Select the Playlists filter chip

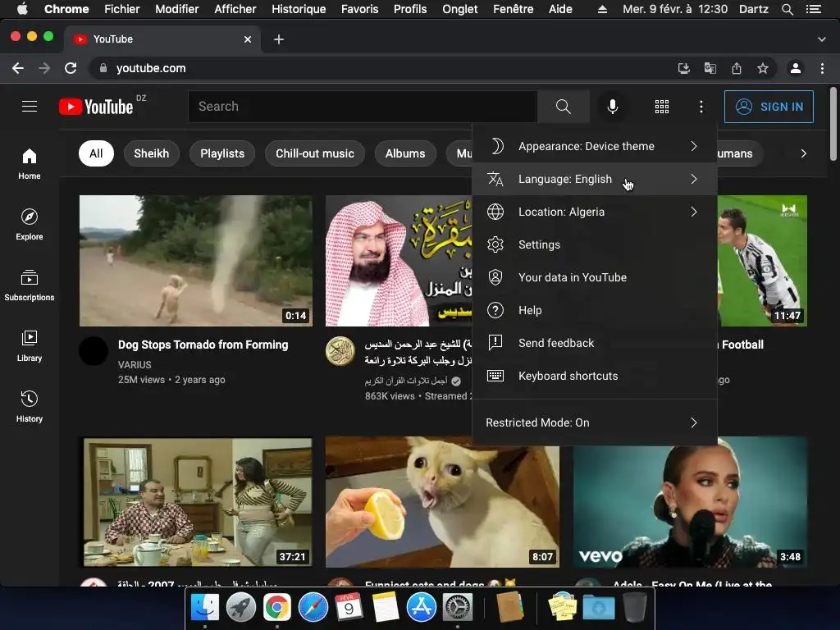[x=222, y=153]
